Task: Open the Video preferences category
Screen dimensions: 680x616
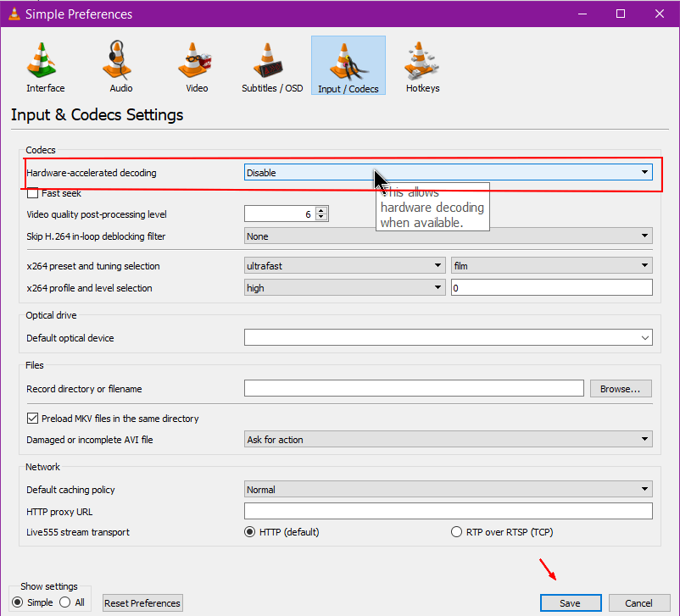Action: 197,66
